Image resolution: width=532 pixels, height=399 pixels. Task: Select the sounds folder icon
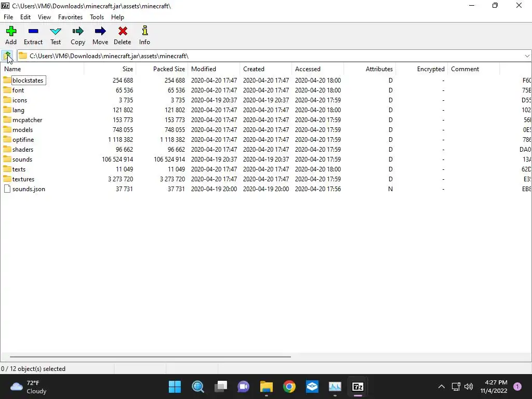pos(7,159)
